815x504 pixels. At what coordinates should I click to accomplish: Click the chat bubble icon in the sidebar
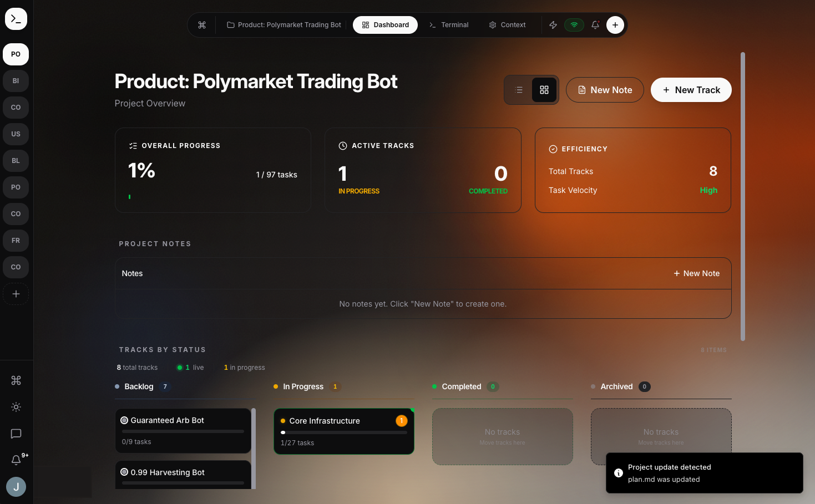16,434
